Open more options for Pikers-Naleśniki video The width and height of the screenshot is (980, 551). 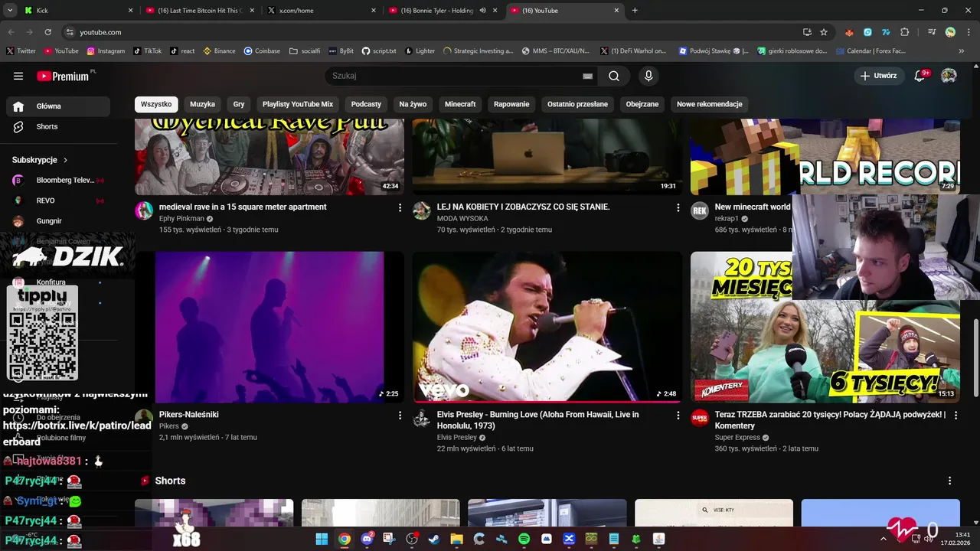400,415
